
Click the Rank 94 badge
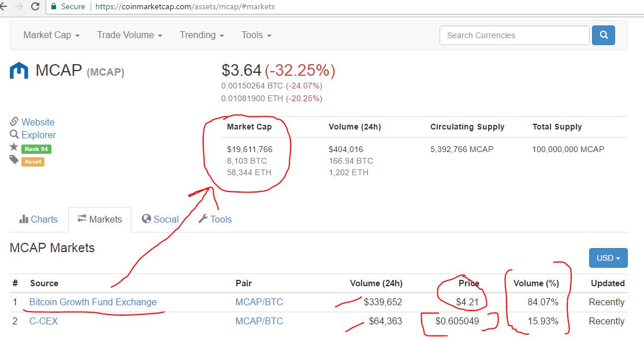(36, 149)
